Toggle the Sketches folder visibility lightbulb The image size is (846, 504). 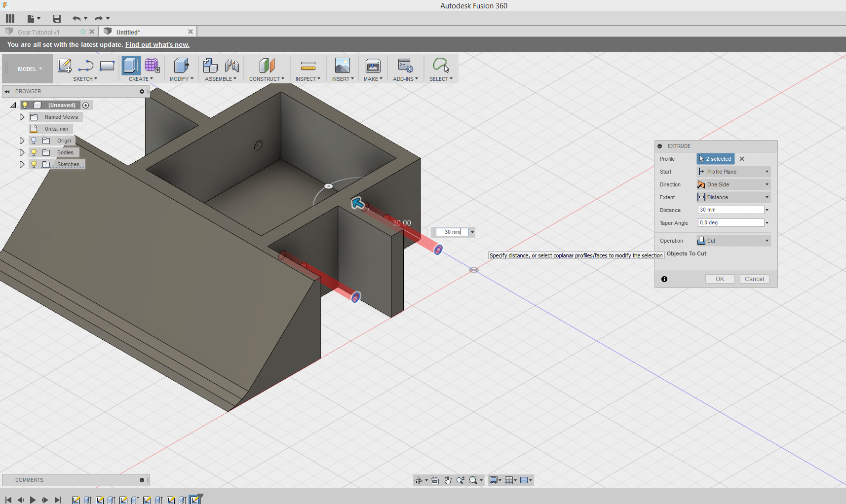pyautogui.click(x=34, y=164)
